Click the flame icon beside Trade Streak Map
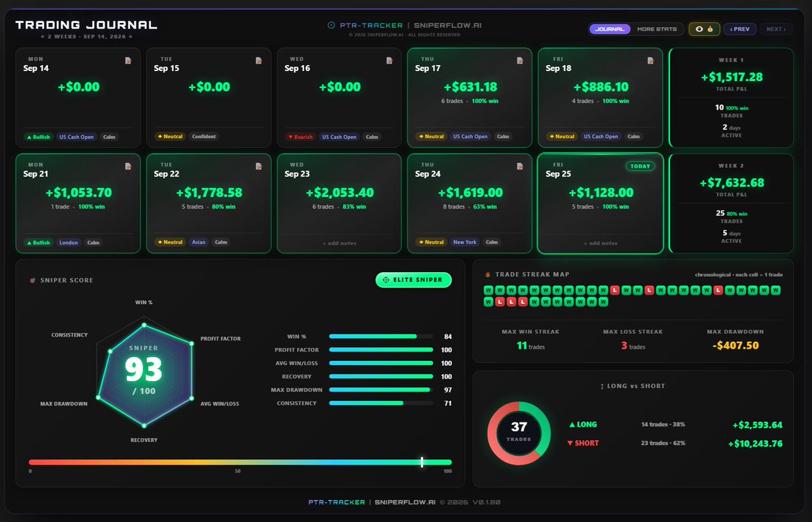812x522 pixels. click(x=488, y=274)
